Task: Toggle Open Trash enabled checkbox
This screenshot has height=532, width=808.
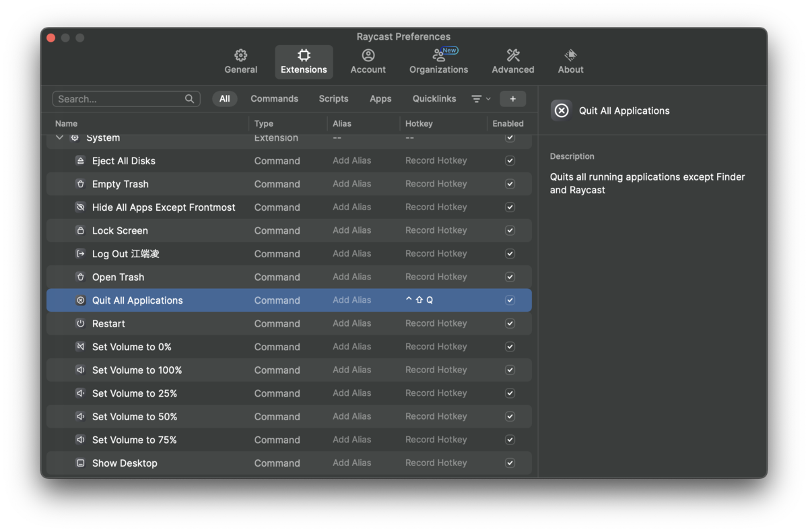Action: click(x=510, y=277)
